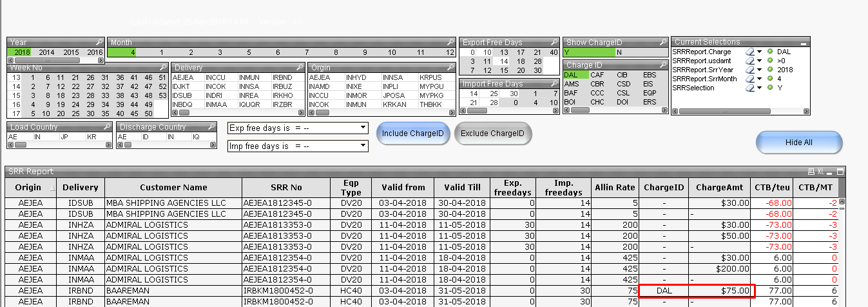The image size is (868, 307).
Task: Select JPOSA in Orgin list
Action: (393, 95)
